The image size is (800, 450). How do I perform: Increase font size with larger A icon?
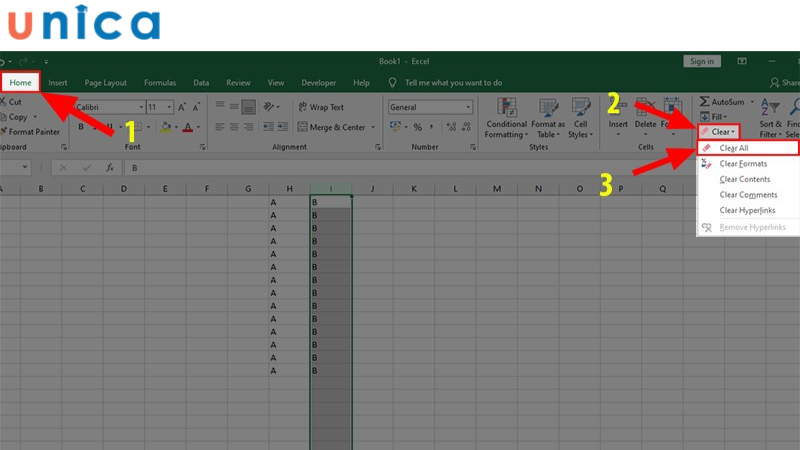(x=182, y=107)
